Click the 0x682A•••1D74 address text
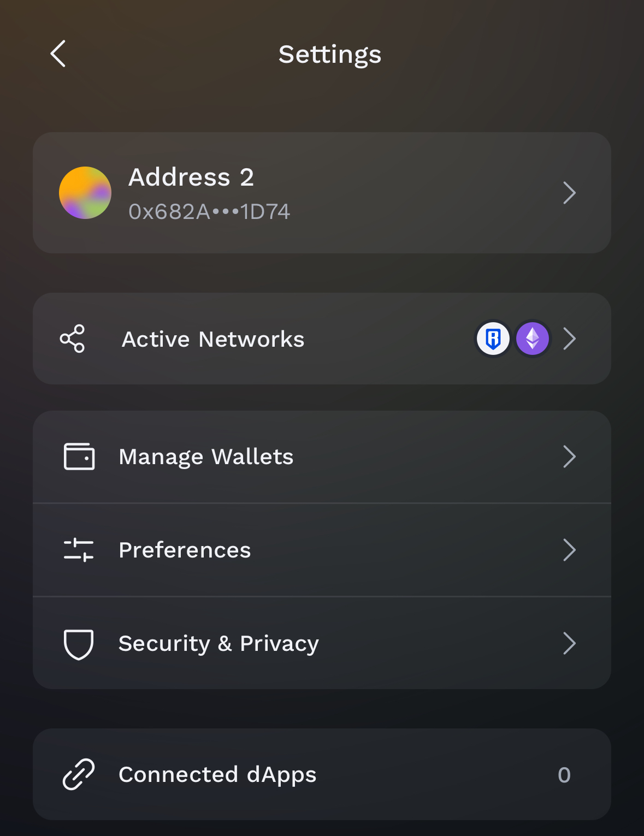 click(209, 212)
